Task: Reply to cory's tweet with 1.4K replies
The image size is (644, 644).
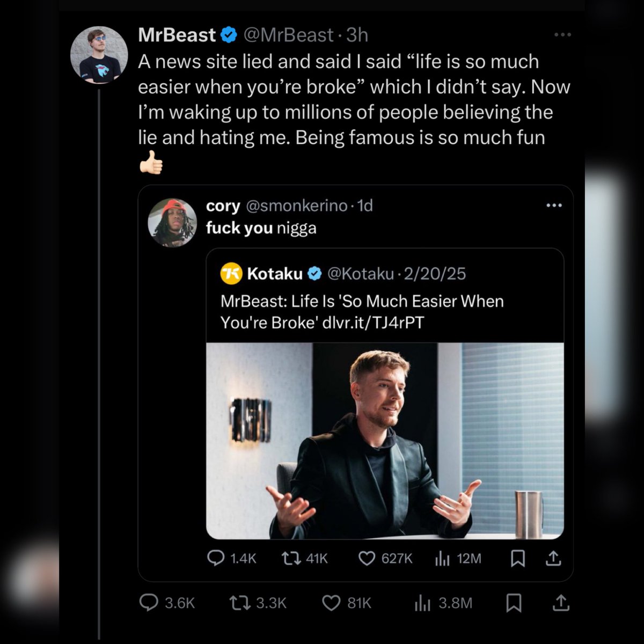Action: click(216, 559)
